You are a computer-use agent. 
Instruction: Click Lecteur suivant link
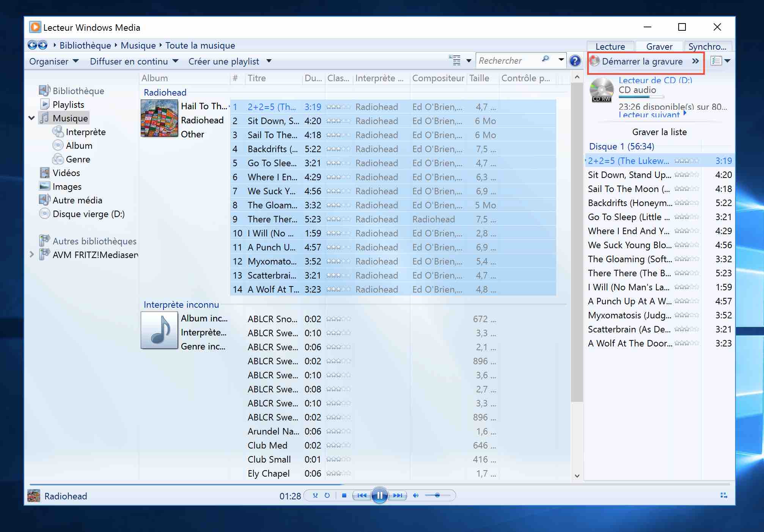(x=649, y=114)
